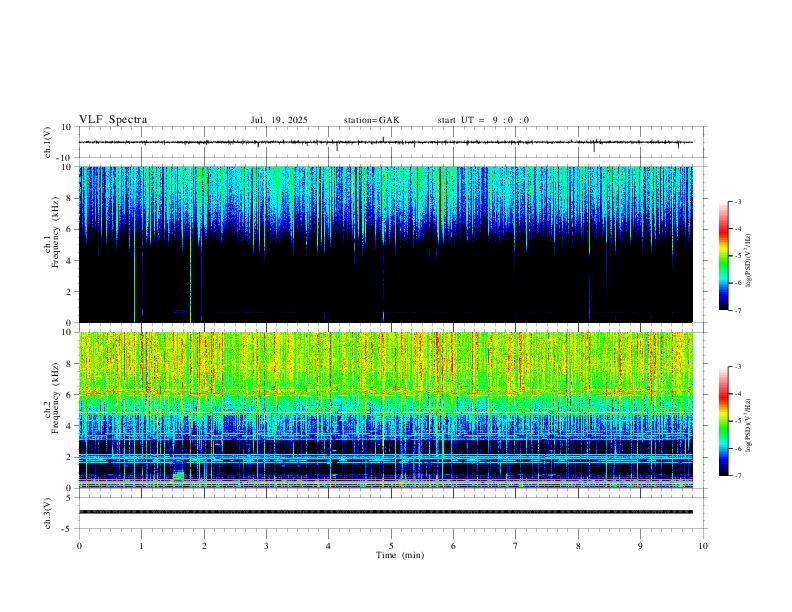The width and height of the screenshot is (792, 612).
Task: Click the ch.1 spectrogram color scale bar
Action: pos(723,256)
